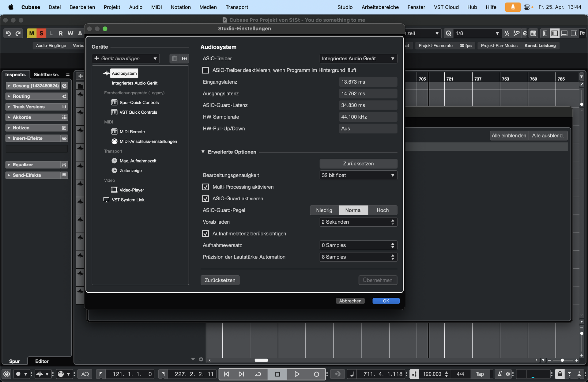Switch to Sichtbarke. tab

tap(46, 75)
